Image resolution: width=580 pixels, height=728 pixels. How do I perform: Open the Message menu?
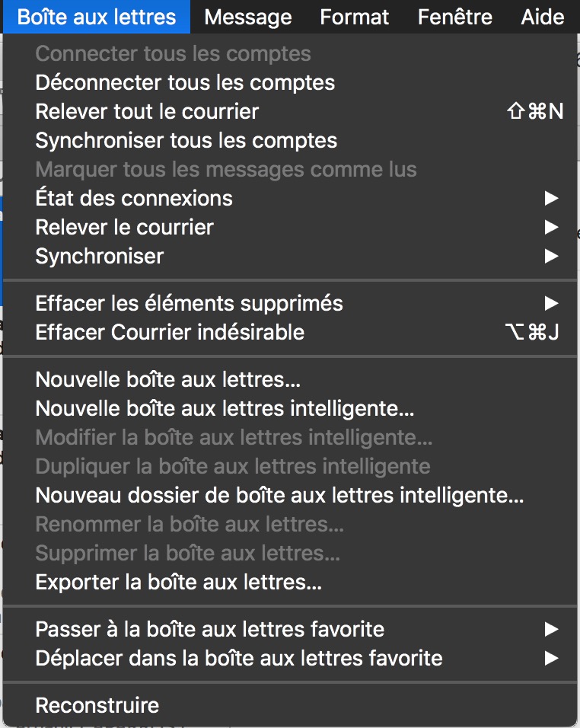point(248,17)
